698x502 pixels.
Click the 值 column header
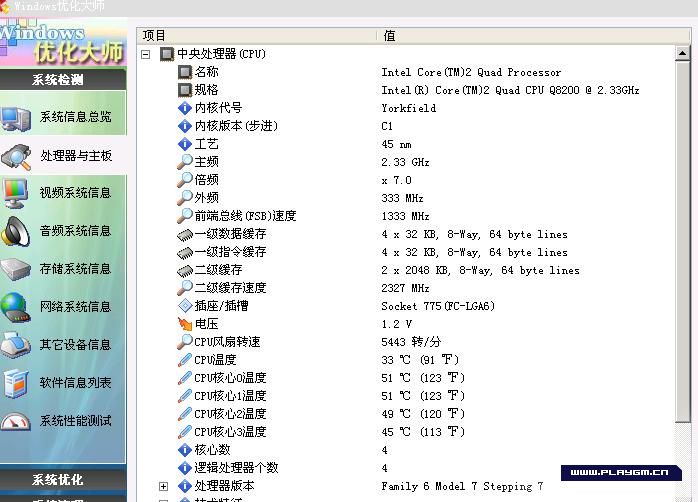click(x=534, y=36)
